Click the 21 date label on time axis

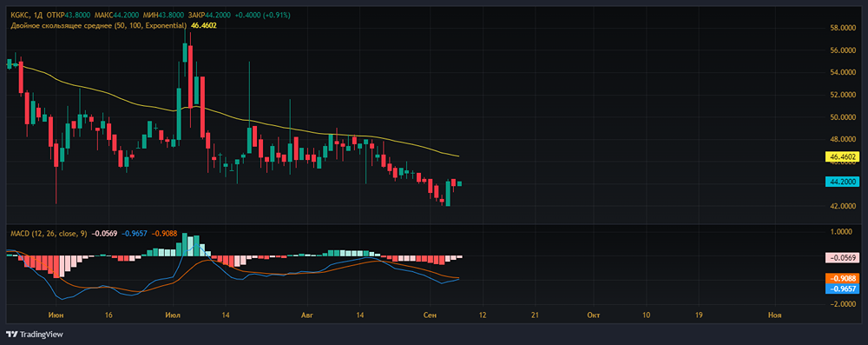(x=536, y=315)
